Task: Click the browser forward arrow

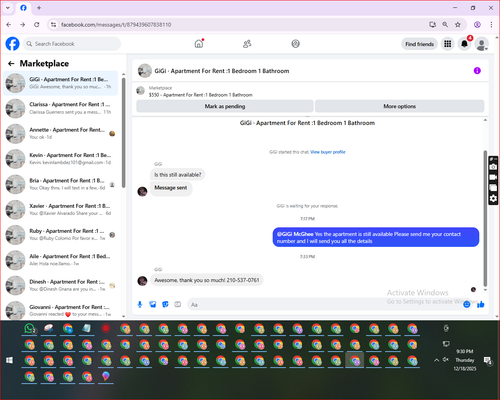Action: click(x=22, y=25)
